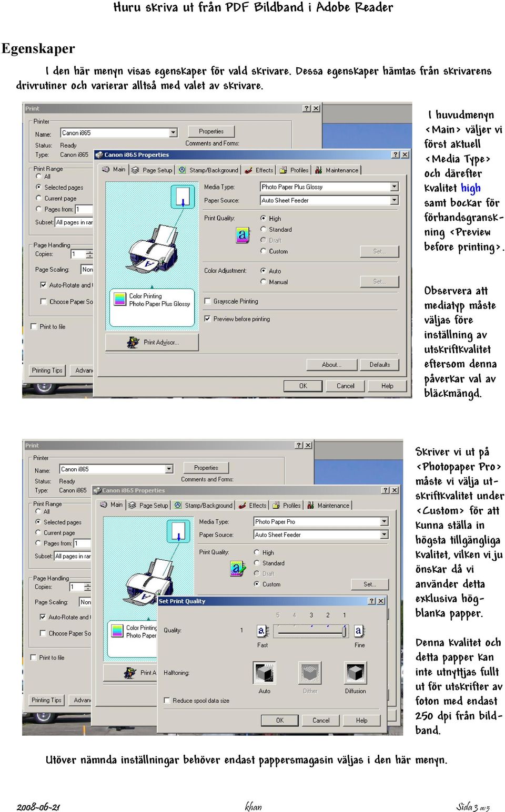
Task: Open Media Type dropdown showing Photo Paper Plus Glossy
Action: point(395,187)
